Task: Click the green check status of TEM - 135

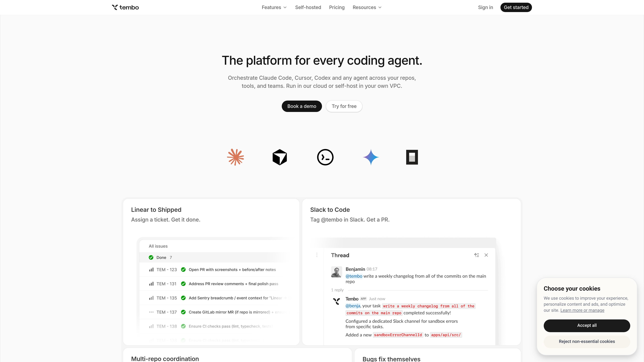Action: (x=183, y=298)
